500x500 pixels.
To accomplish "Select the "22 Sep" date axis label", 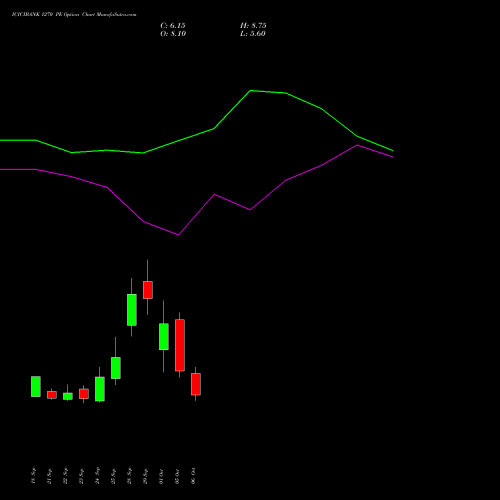I will click(x=65, y=476).
